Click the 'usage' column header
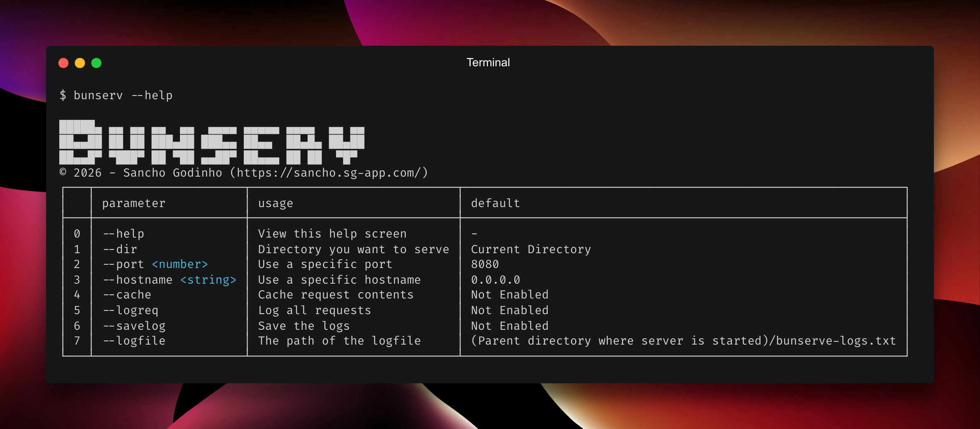This screenshot has height=429, width=980. click(275, 203)
